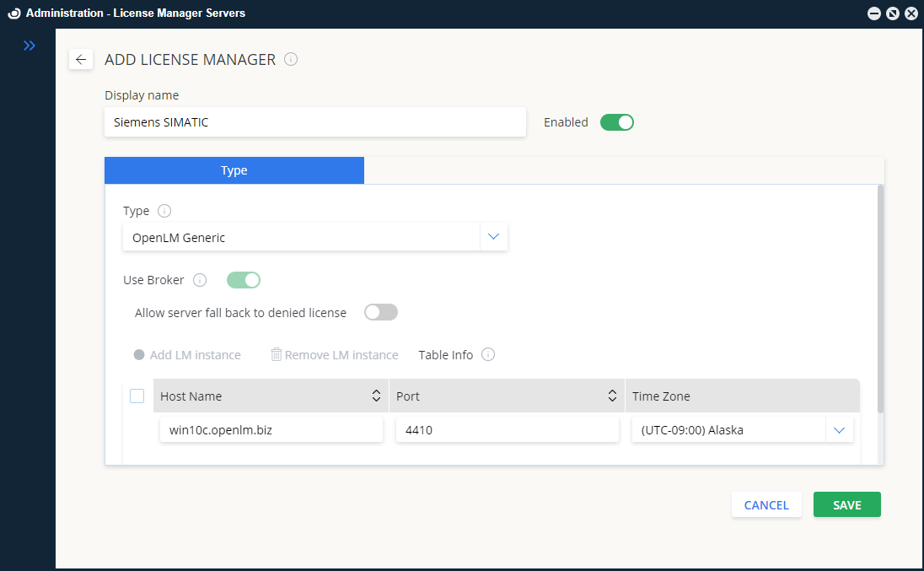Image resolution: width=924 pixels, height=571 pixels.
Task: Click the Remove LM instance trash icon
Action: 277,354
